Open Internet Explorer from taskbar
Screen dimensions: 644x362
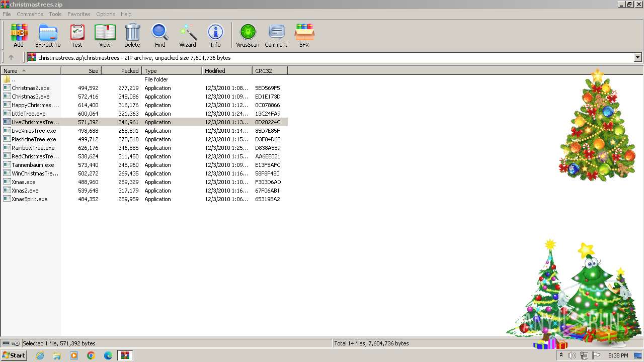click(x=40, y=355)
